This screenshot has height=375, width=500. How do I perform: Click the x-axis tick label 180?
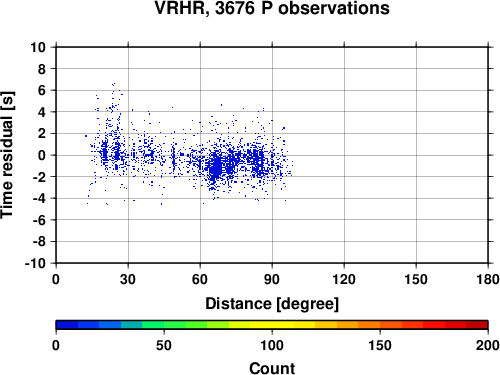click(x=488, y=279)
